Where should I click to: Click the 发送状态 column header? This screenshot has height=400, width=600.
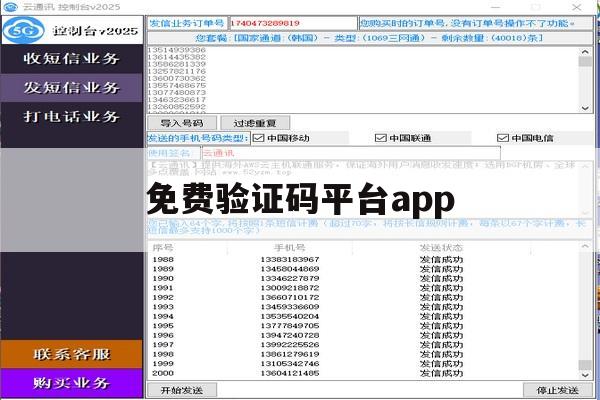click(x=441, y=248)
